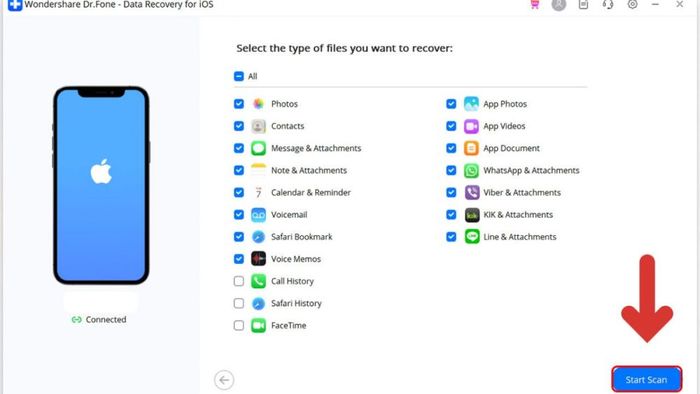Minimize the Dr.Fone window

pyautogui.click(x=655, y=4)
